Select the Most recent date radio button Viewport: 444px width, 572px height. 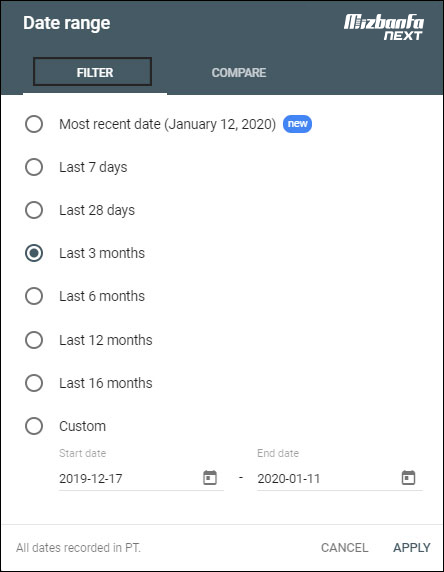click(x=34, y=124)
